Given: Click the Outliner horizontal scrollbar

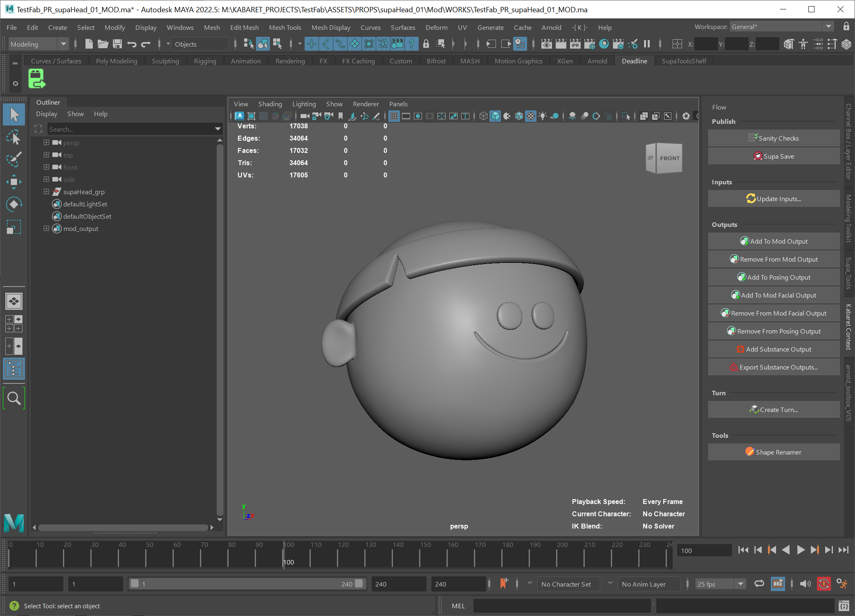Looking at the screenshot, I should 123,527.
